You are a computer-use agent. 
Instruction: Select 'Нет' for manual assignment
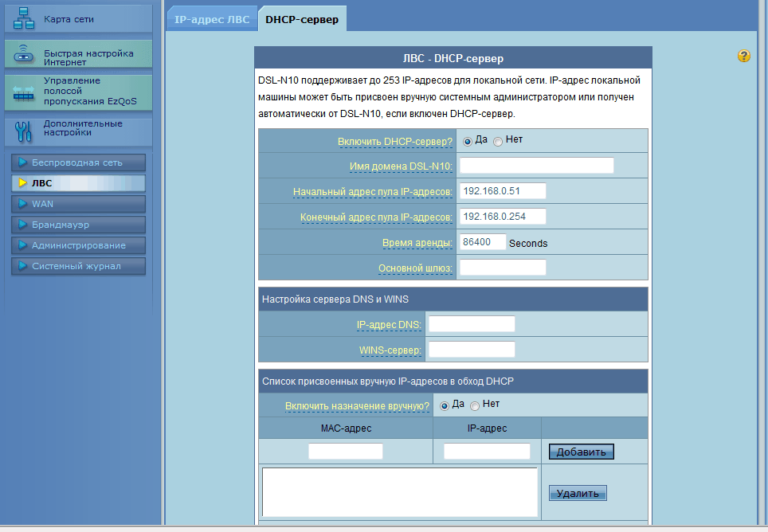point(475,405)
